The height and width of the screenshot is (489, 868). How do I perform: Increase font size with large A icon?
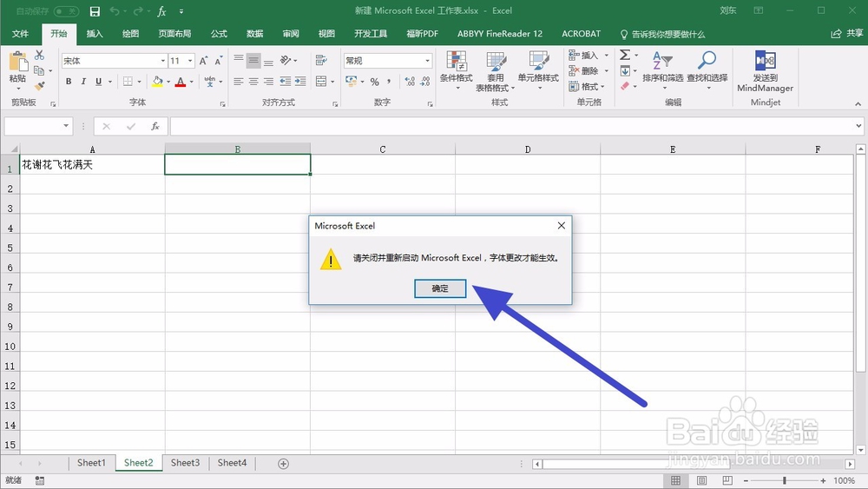(x=203, y=61)
